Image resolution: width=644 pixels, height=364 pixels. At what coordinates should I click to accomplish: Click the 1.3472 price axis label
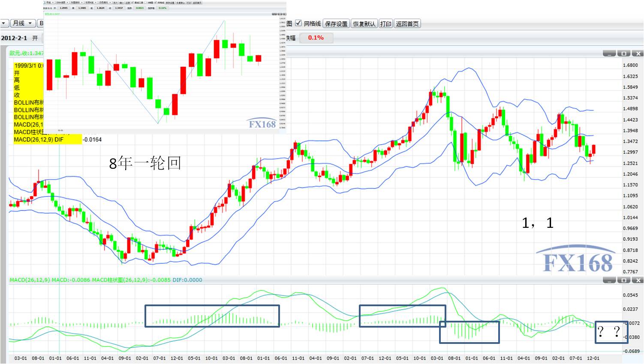click(x=630, y=141)
